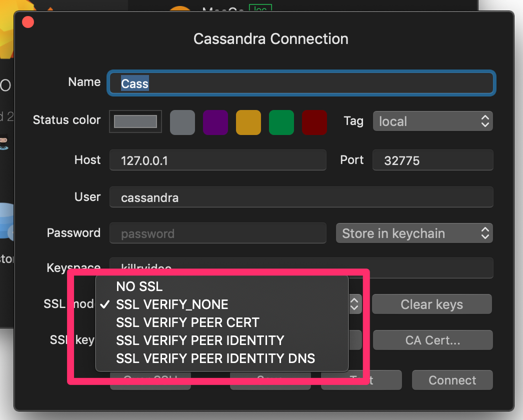Image resolution: width=523 pixels, height=420 pixels.
Task: Open the Store in keychain dropdown
Action: pyautogui.click(x=414, y=233)
